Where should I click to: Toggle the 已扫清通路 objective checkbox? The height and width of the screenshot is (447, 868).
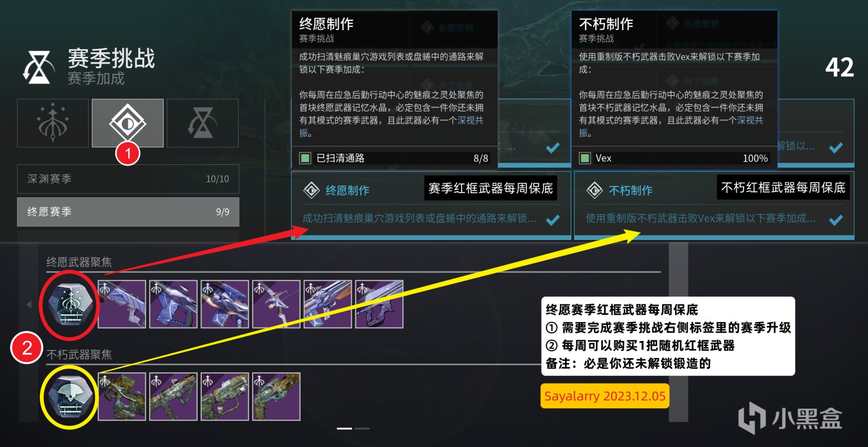[x=305, y=158]
